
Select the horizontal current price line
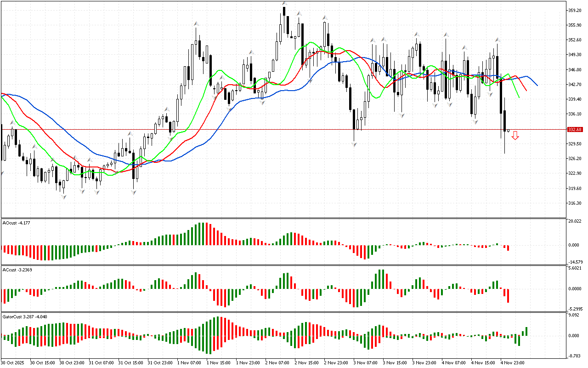click(x=276, y=130)
